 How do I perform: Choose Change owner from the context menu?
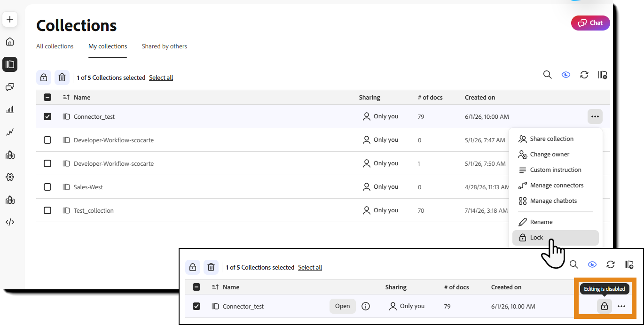point(556,155)
